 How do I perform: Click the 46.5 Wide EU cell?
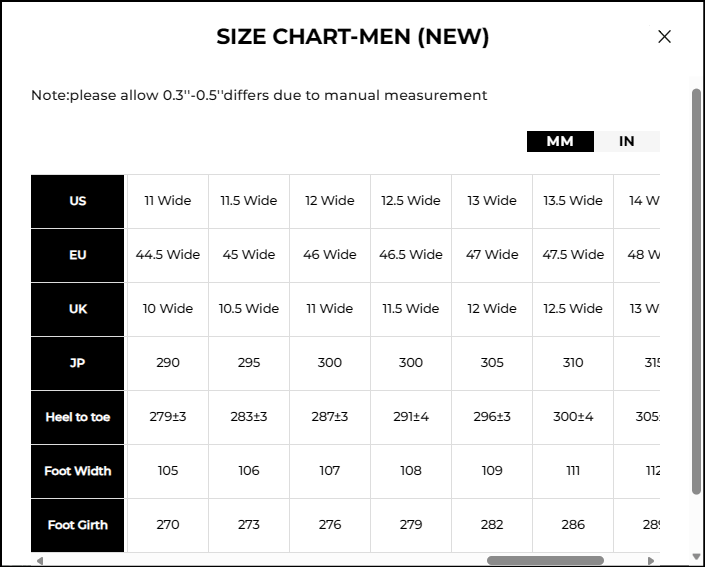[411, 255]
